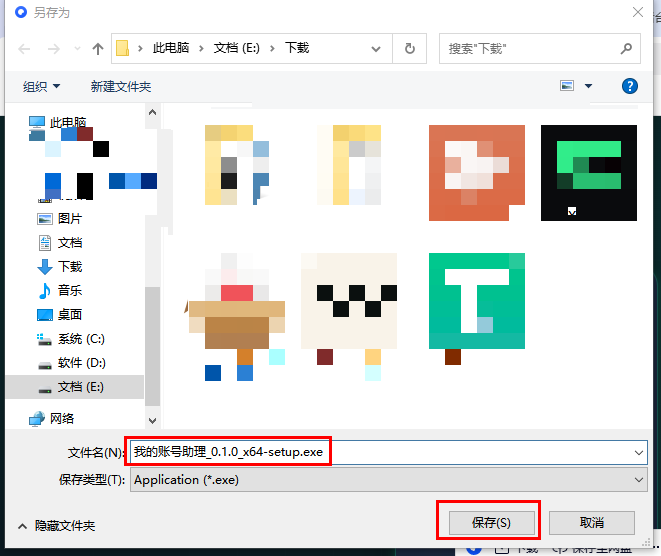Select the 文档 (E:) drive
Screen dimensions: 661x556
click(75, 387)
